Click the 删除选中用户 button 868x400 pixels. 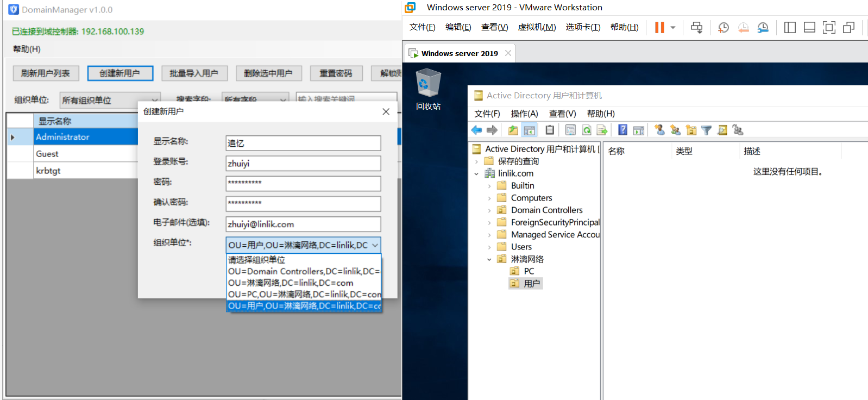point(268,73)
